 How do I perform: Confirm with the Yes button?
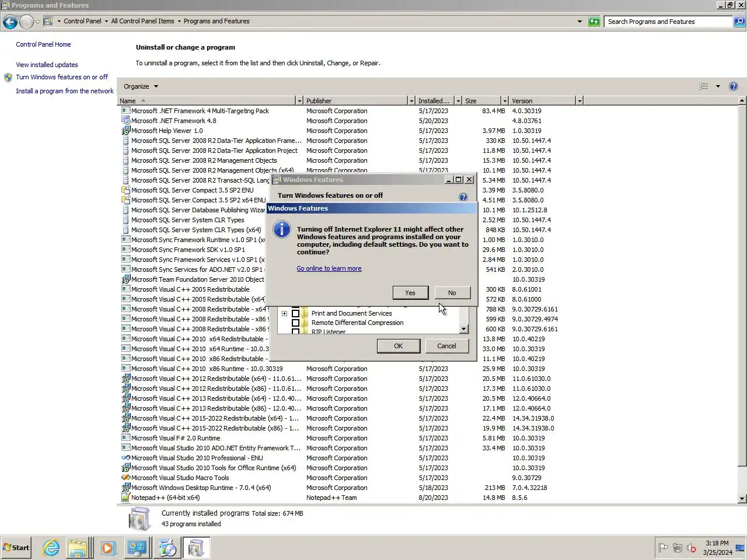coord(410,293)
